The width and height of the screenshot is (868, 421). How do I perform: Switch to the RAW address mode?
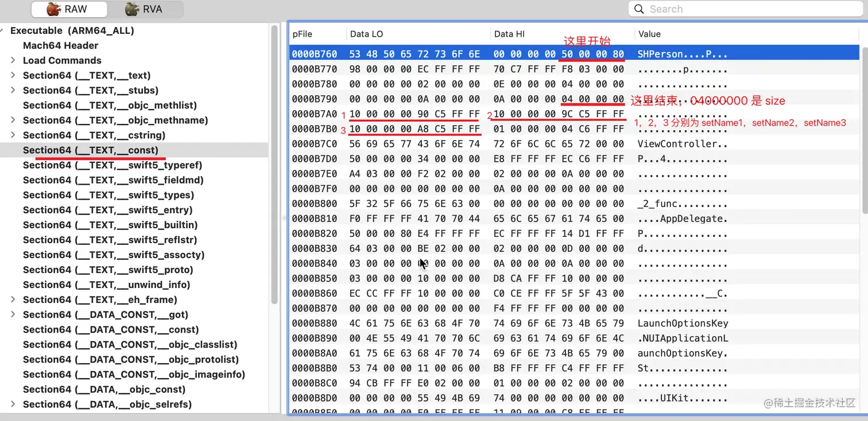click(69, 9)
